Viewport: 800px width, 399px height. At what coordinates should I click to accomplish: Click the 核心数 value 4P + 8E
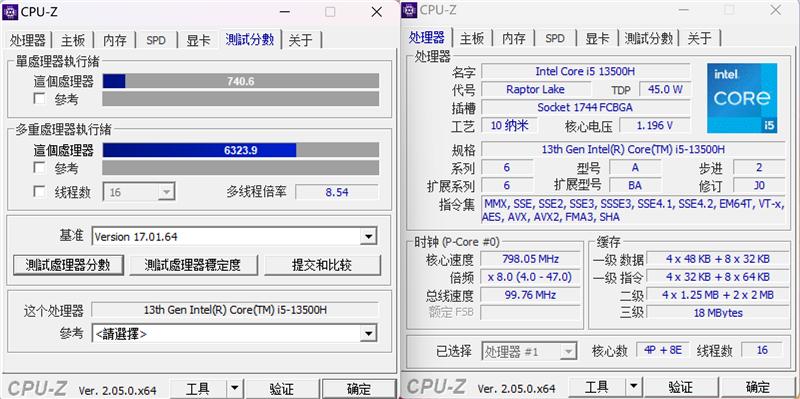coord(662,350)
